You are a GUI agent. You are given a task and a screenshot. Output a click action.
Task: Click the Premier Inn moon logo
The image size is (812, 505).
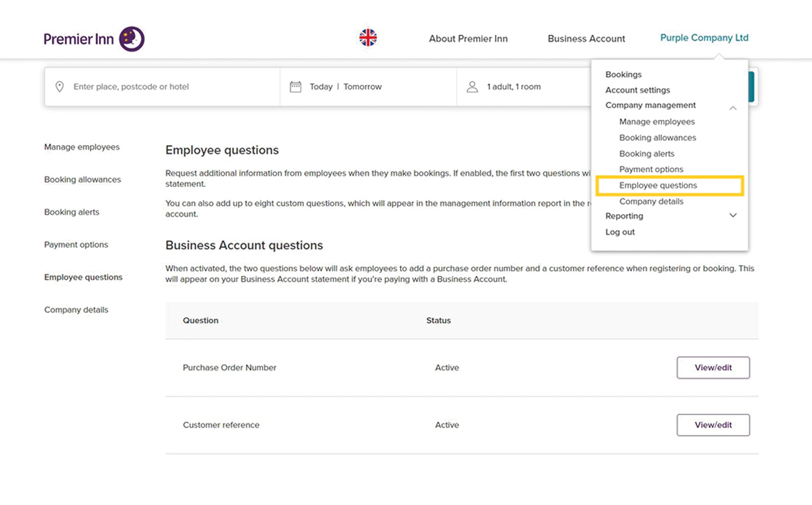click(x=131, y=39)
